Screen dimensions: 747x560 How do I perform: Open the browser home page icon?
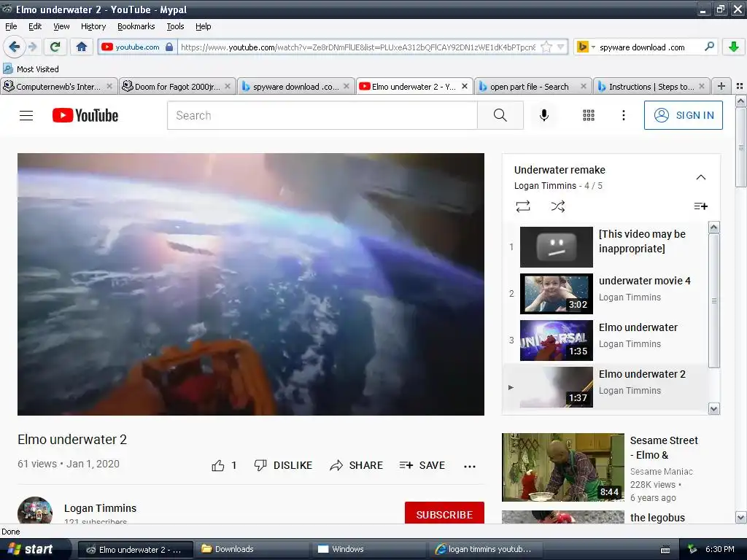click(82, 47)
